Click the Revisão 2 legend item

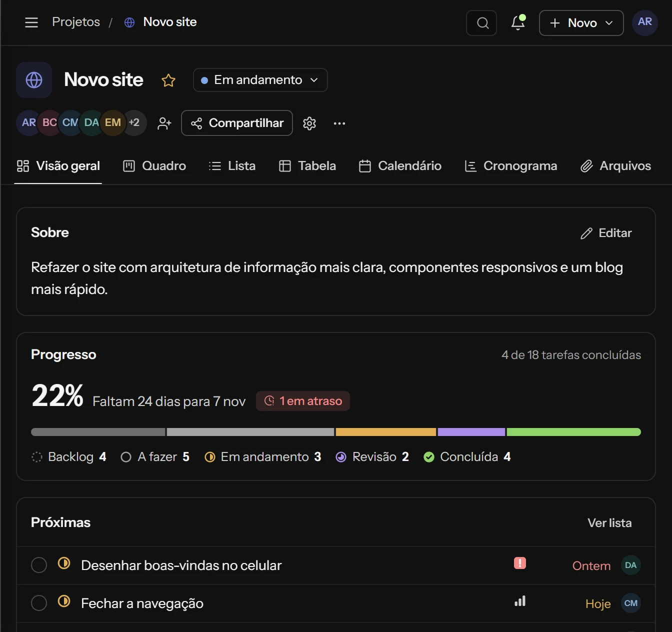pyautogui.click(x=372, y=457)
